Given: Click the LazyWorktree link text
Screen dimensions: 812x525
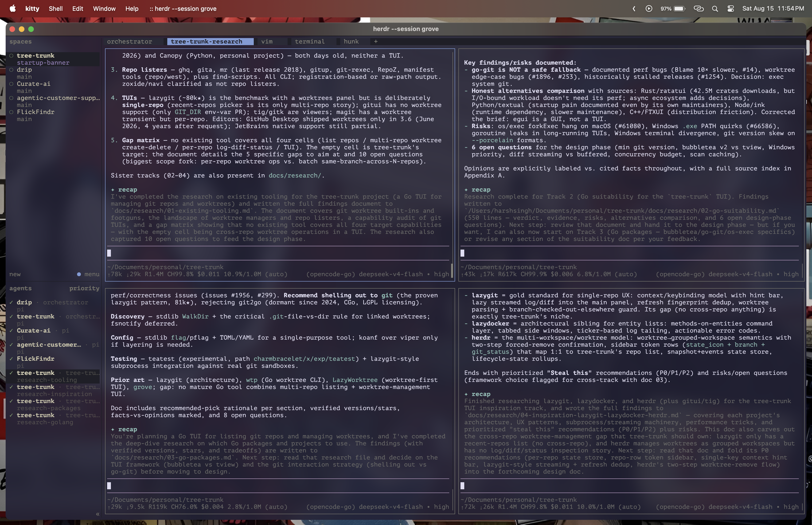Looking at the screenshot, I should pyautogui.click(x=355, y=380).
